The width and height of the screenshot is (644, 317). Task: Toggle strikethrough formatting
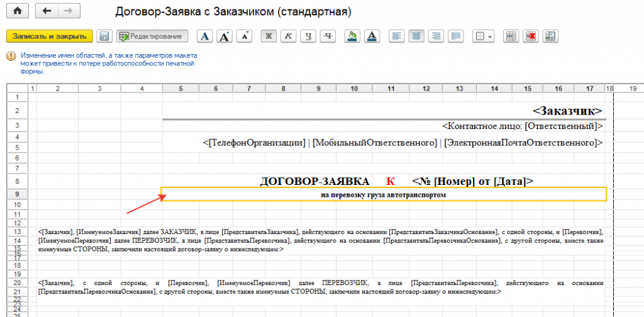point(328,36)
